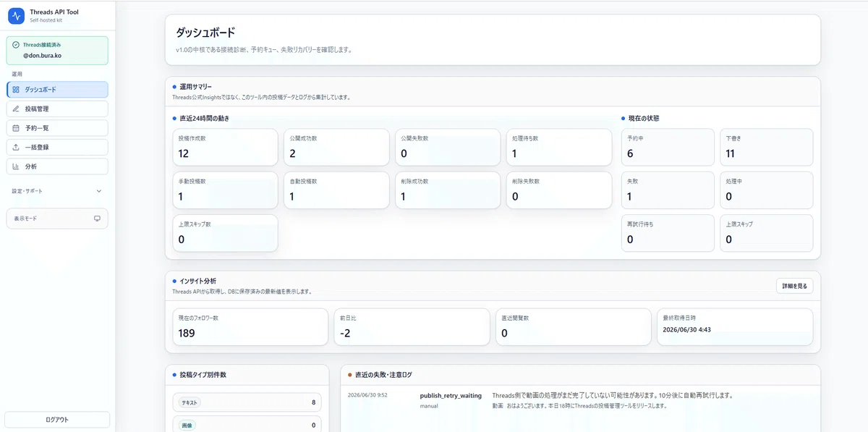Click the ログアウト button
The width and height of the screenshot is (868, 432).
[57, 420]
